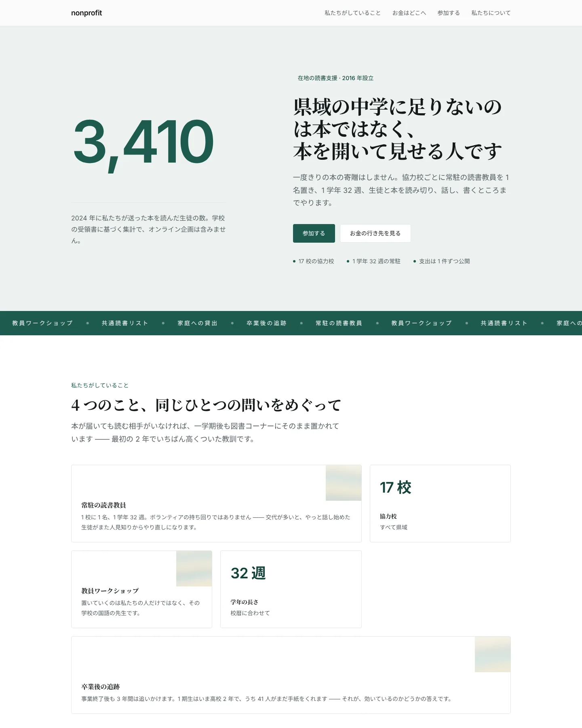Click 家庭への貸出 in the green ticker

[198, 323]
